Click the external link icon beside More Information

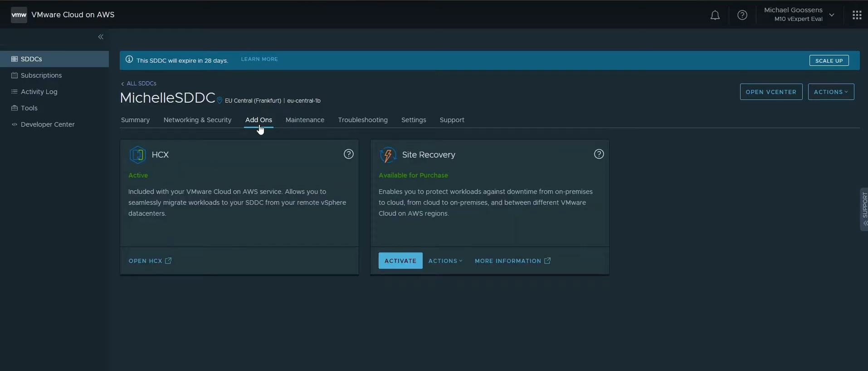click(547, 261)
